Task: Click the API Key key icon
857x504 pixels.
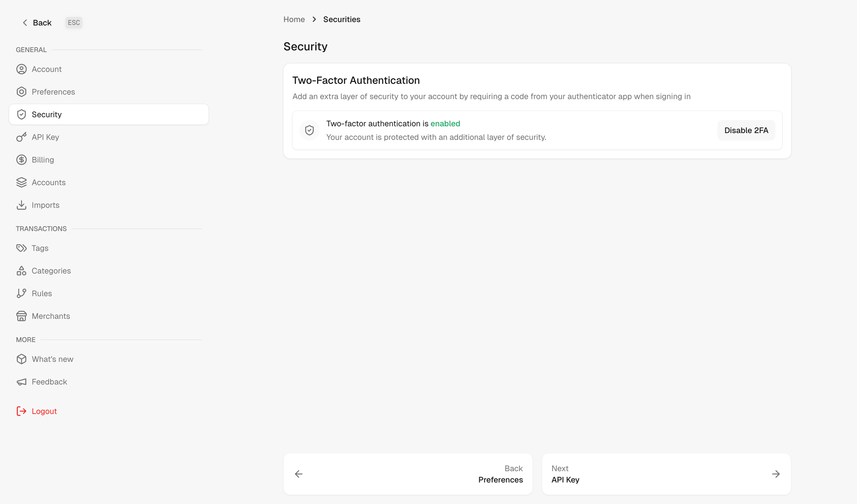Action: [x=21, y=137]
